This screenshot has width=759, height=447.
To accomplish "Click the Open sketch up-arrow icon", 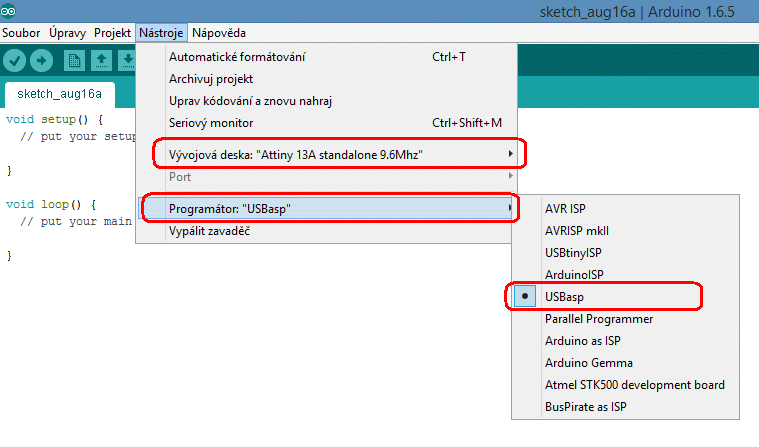I will pyautogui.click(x=101, y=61).
